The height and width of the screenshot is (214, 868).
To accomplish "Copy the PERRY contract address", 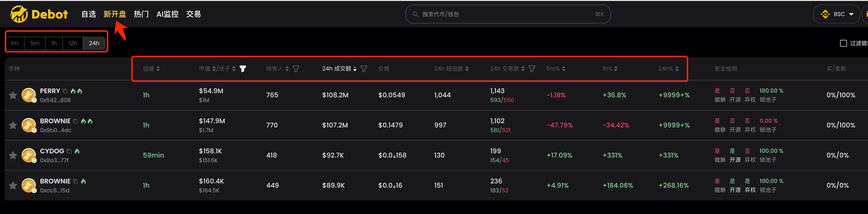I will click(x=65, y=91).
